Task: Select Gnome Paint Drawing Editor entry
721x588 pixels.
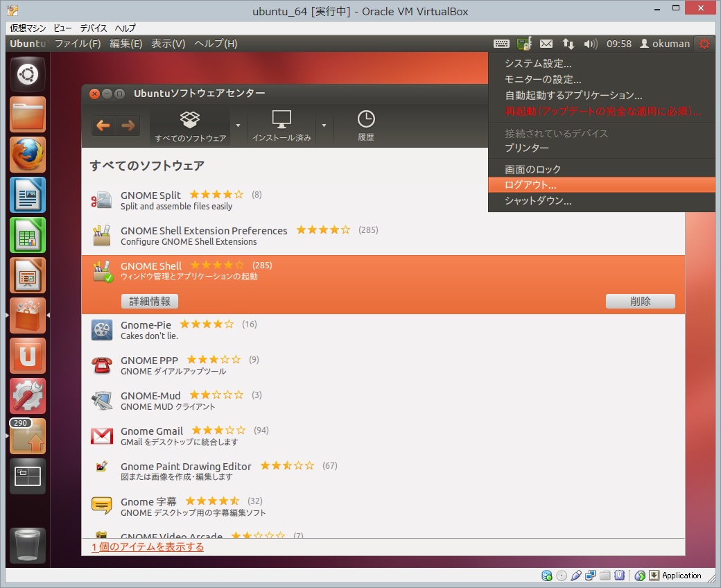Action: pos(383,472)
